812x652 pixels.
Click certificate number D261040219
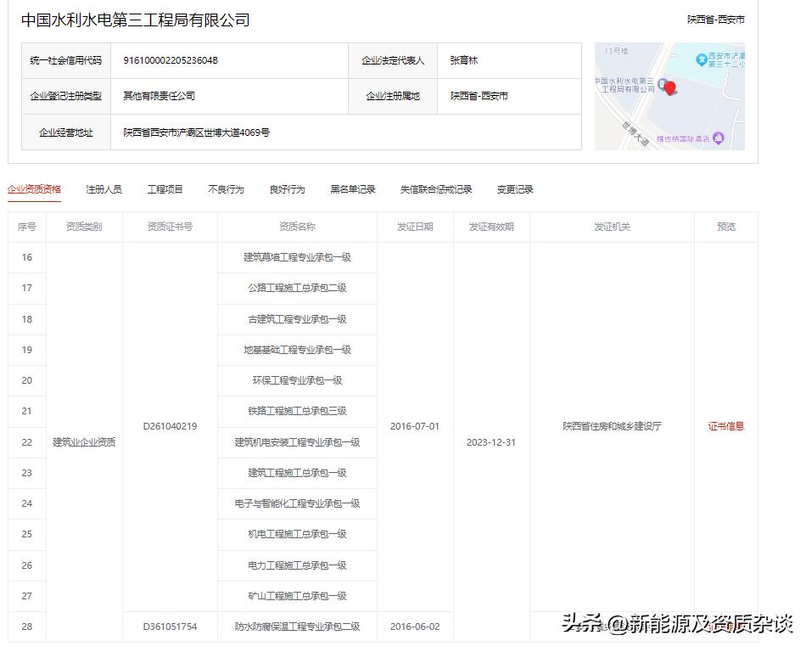point(168,427)
